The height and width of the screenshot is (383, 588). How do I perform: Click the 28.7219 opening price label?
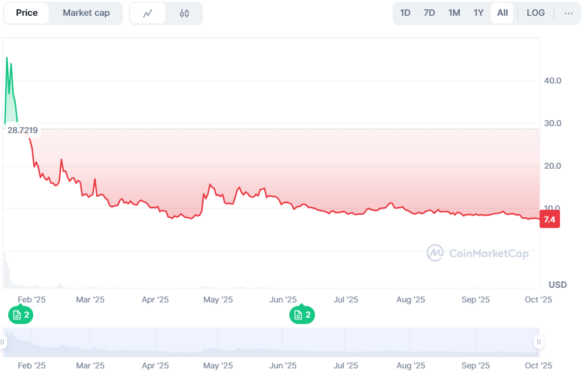pos(23,130)
